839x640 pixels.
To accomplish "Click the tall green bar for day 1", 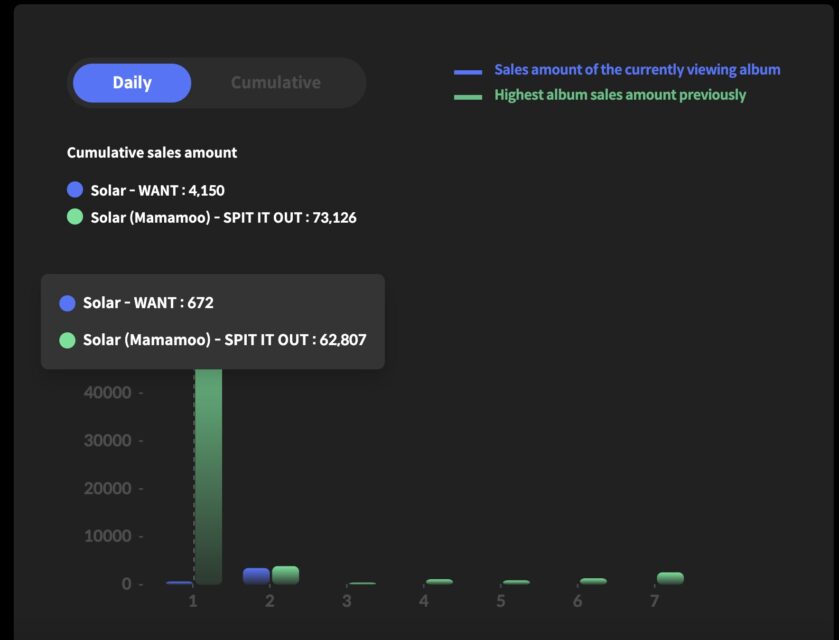I will pyautogui.click(x=208, y=476).
